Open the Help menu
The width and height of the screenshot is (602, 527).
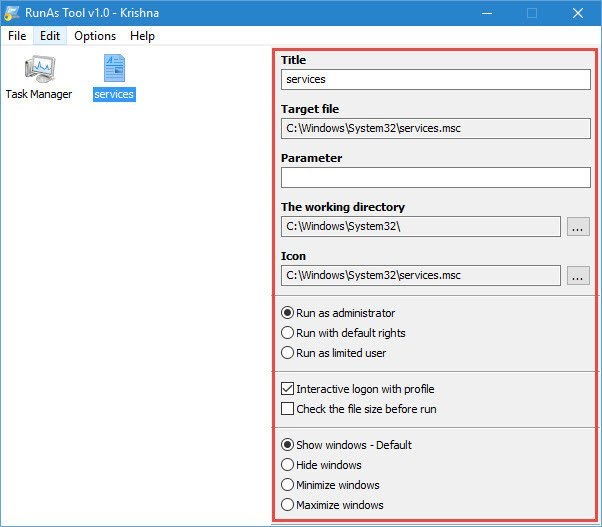143,36
